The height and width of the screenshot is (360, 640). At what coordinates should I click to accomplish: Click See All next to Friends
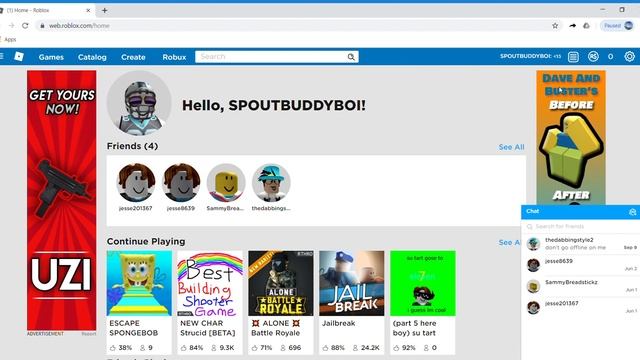511,147
